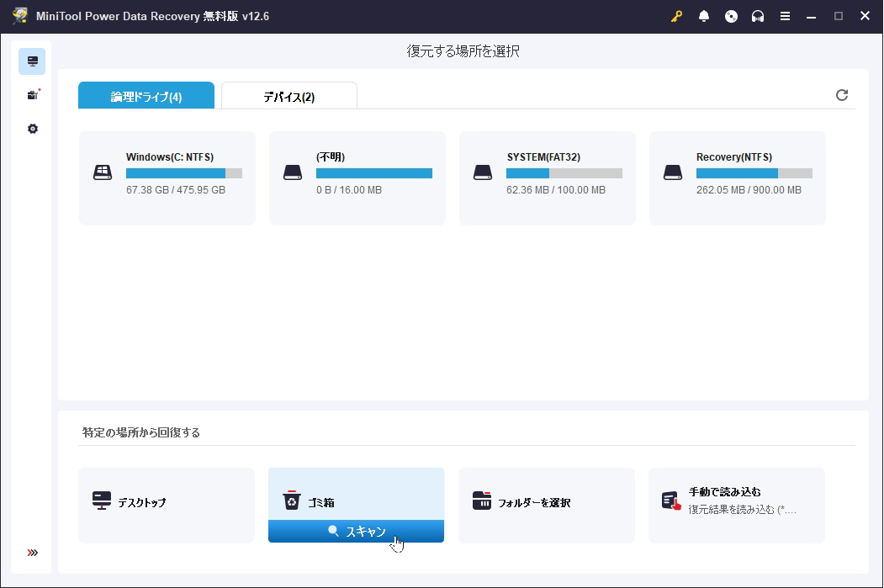Open the register key icon
Screen dimensions: 884x588
click(676, 16)
